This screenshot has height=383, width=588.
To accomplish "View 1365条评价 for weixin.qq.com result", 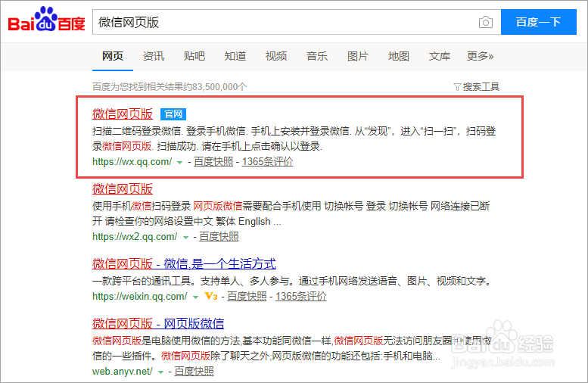I will 301,297.
